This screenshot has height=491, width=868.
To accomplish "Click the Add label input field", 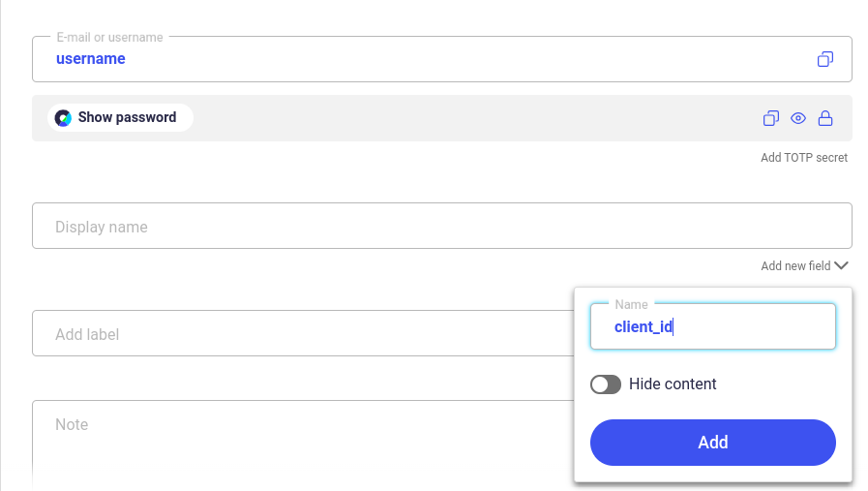I will pyautogui.click(x=303, y=333).
